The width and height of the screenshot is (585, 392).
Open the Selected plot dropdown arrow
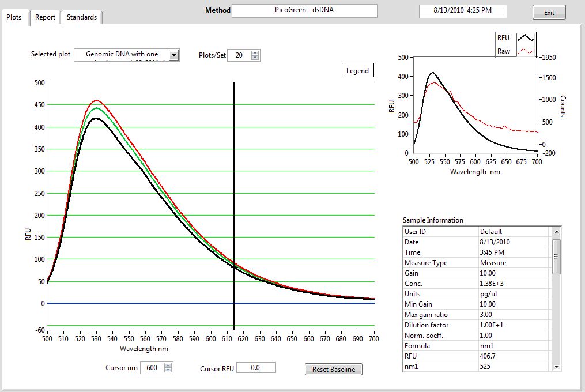pyautogui.click(x=173, y=55)
